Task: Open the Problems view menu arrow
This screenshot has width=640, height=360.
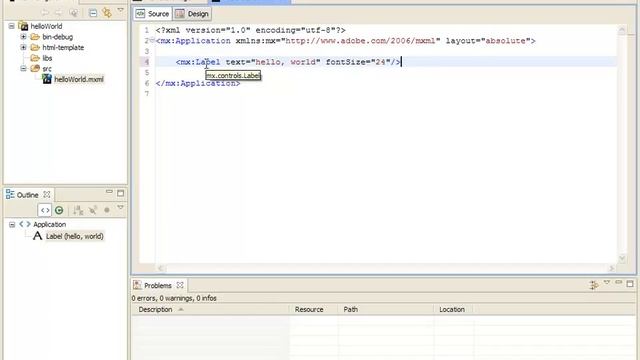Action: (607, 282)
